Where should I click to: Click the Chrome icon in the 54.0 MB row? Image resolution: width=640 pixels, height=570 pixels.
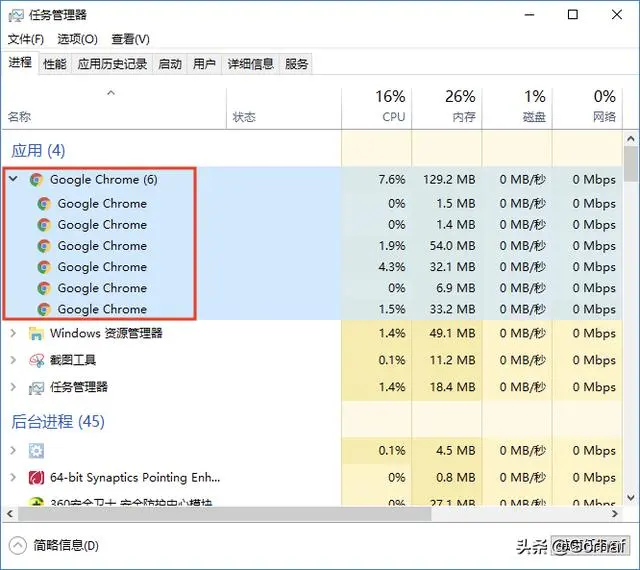pyautogui.click(x=44, y=246)
